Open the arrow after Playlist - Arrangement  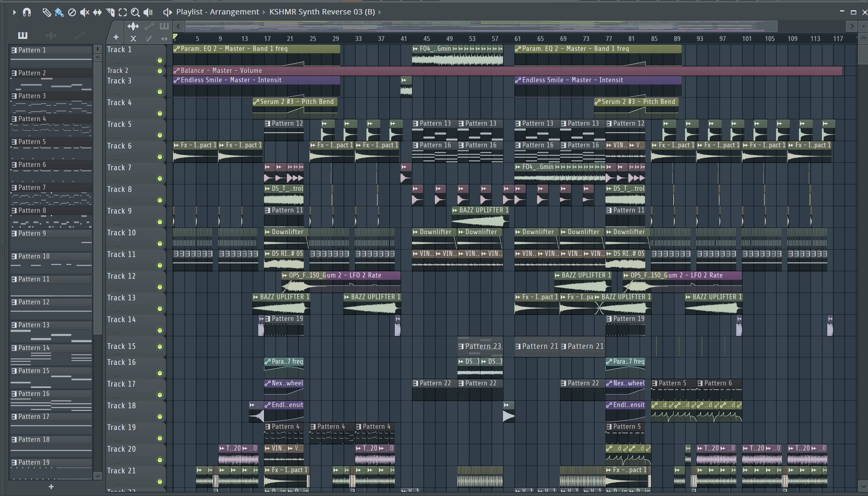pyautogui.click(x=264, y=12)
